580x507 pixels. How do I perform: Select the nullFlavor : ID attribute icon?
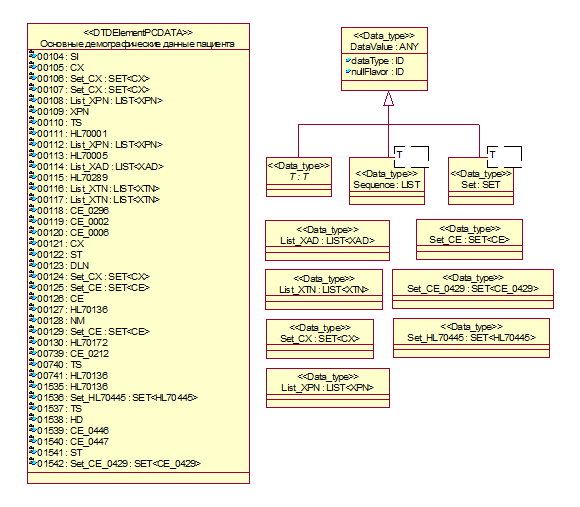click(x=348, y=71)
